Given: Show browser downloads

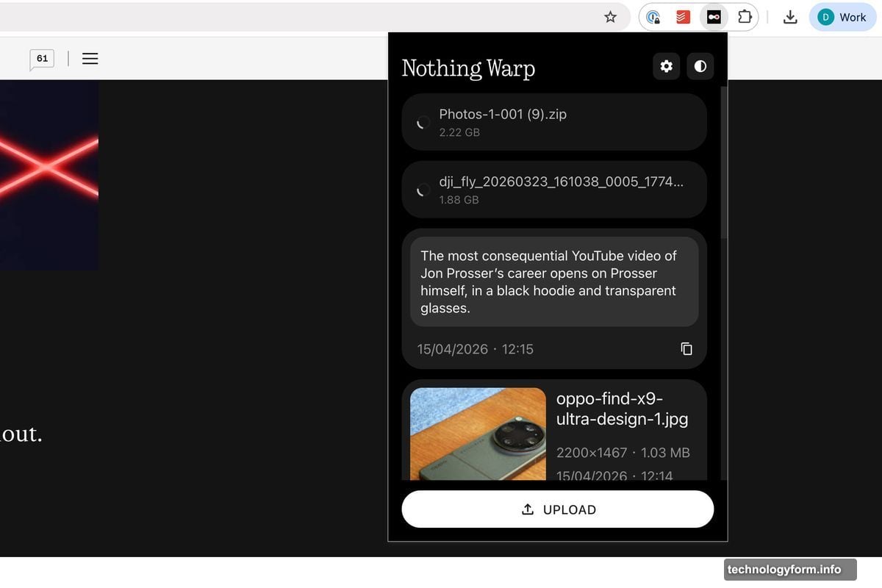Looking at the screenshot, I should [x=790, y=17].
